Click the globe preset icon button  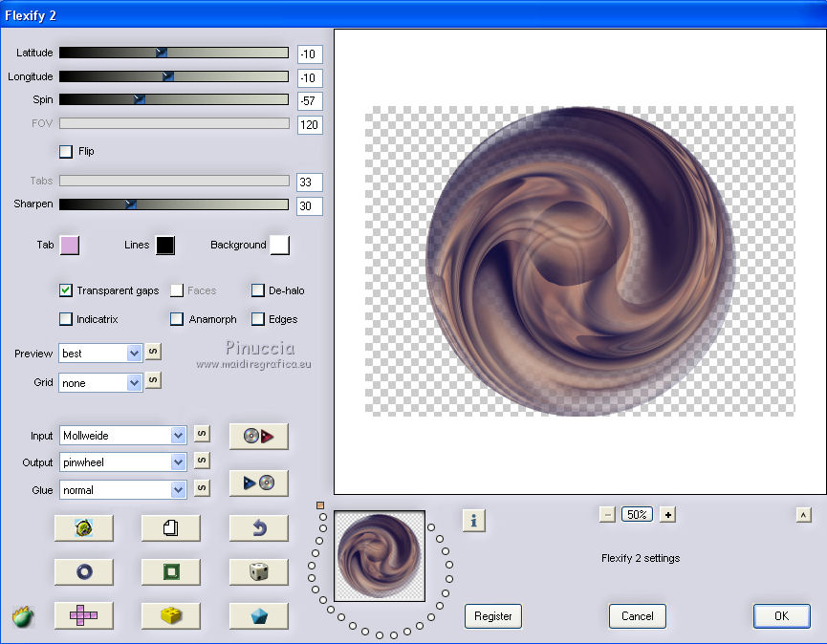click(x=84, y=527)
